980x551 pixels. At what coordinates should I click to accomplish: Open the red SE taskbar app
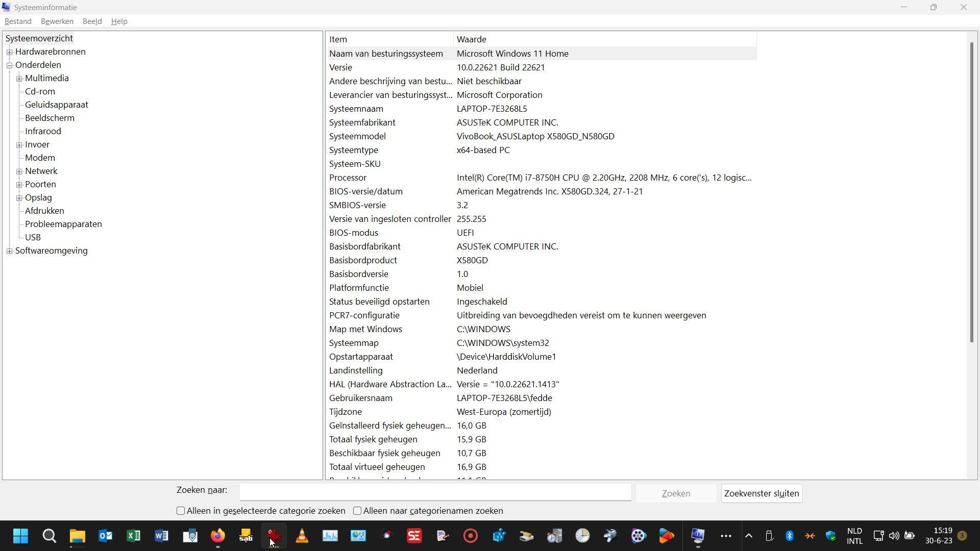pyautogui.click(x=414, y=536)
